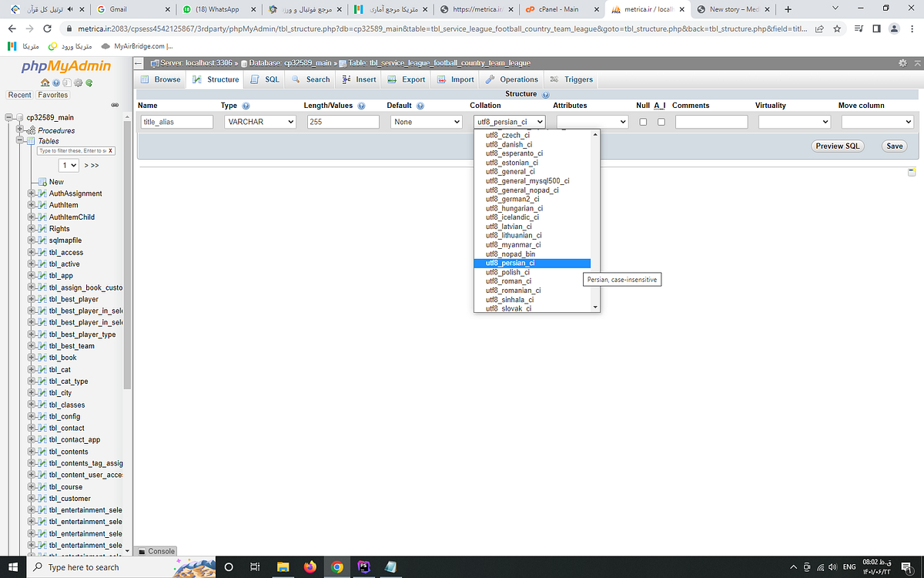Viewport: 924px width, 578px height.
Task: Click the Preview SQL button
Action: [x=837, y=146]
